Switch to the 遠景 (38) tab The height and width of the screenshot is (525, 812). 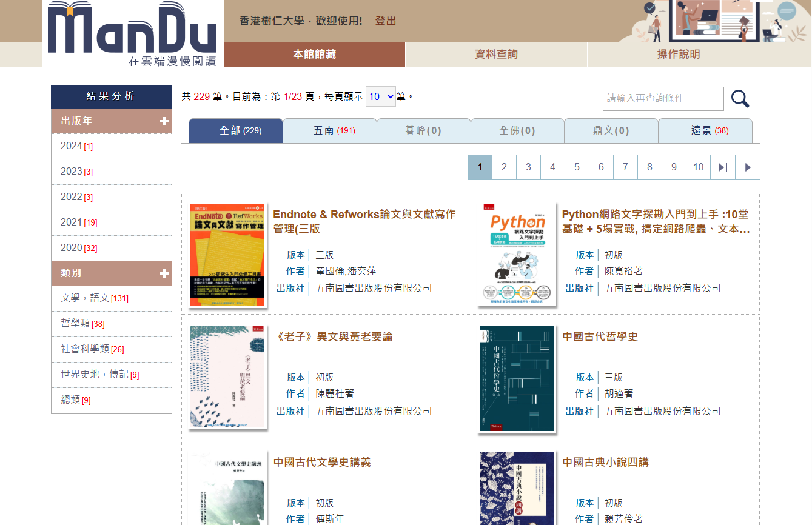tap(705, 131)
